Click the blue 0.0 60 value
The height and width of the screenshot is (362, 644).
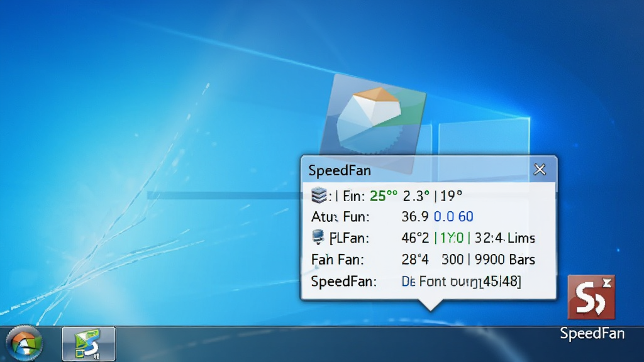453,216
